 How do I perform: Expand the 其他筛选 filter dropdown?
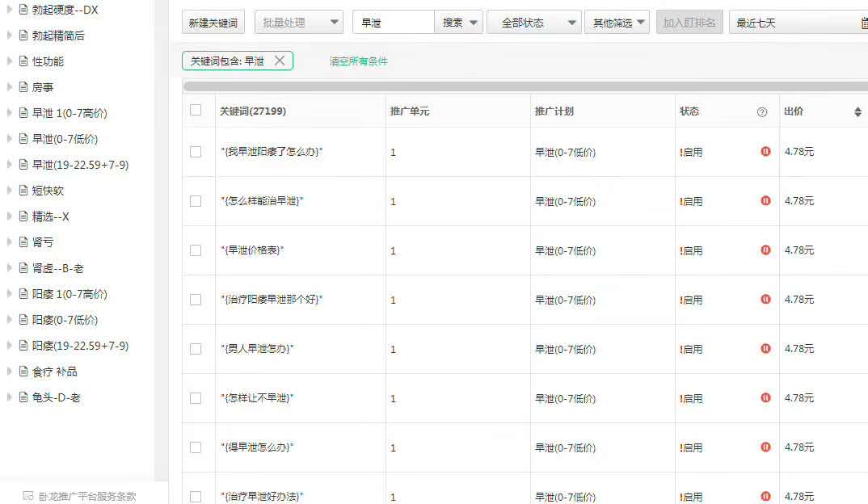point(618,23)
